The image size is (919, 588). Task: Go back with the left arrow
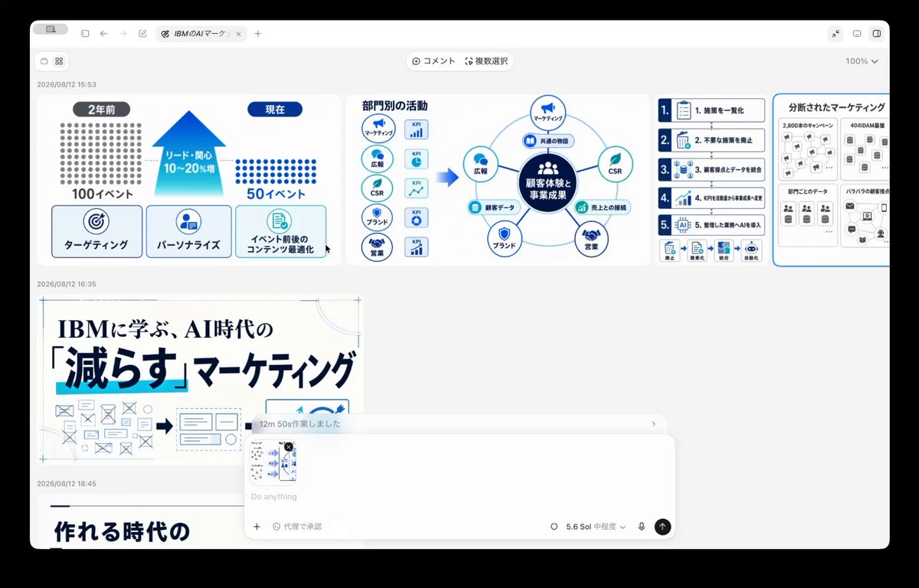click(104, 34)
